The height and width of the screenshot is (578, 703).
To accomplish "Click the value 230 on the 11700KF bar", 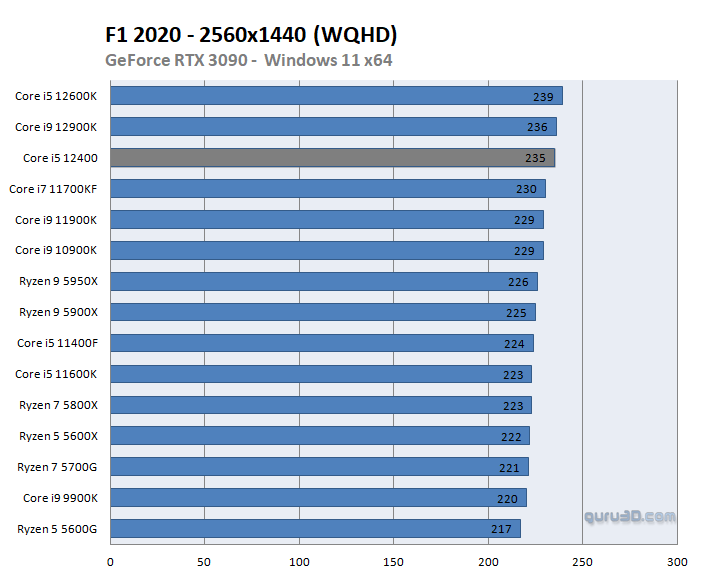I will pyautogui.click(x=526, y=189).
